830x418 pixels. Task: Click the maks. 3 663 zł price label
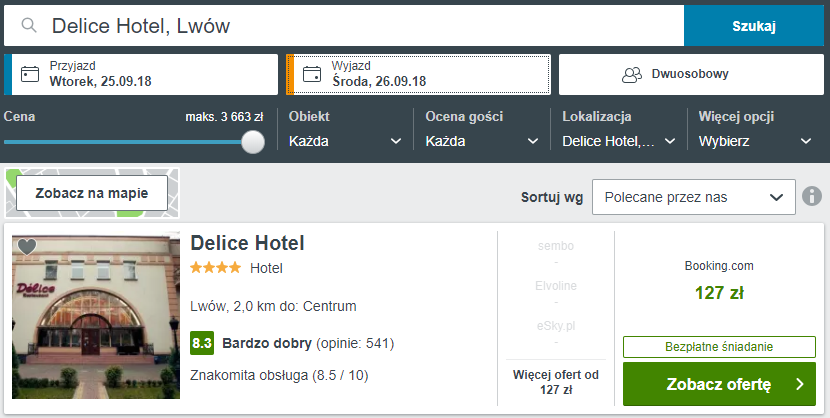tap(224, 116)
